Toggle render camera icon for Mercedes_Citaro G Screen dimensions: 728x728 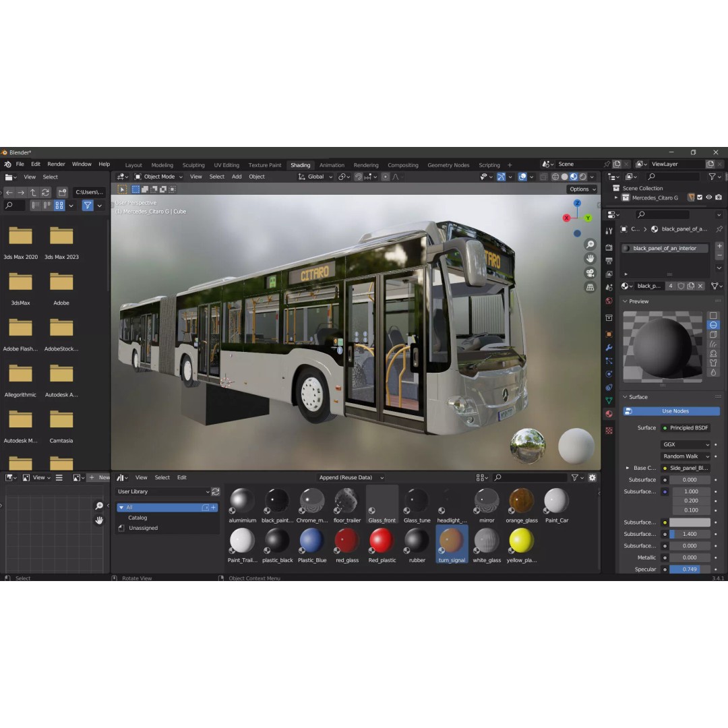(719, 198)
